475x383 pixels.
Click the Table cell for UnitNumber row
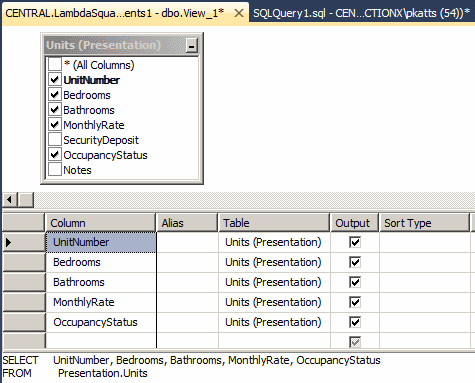[274, 242]
